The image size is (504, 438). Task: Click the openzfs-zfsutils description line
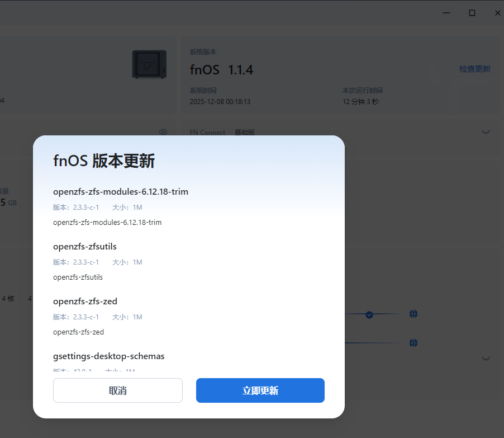coord(78,277)
